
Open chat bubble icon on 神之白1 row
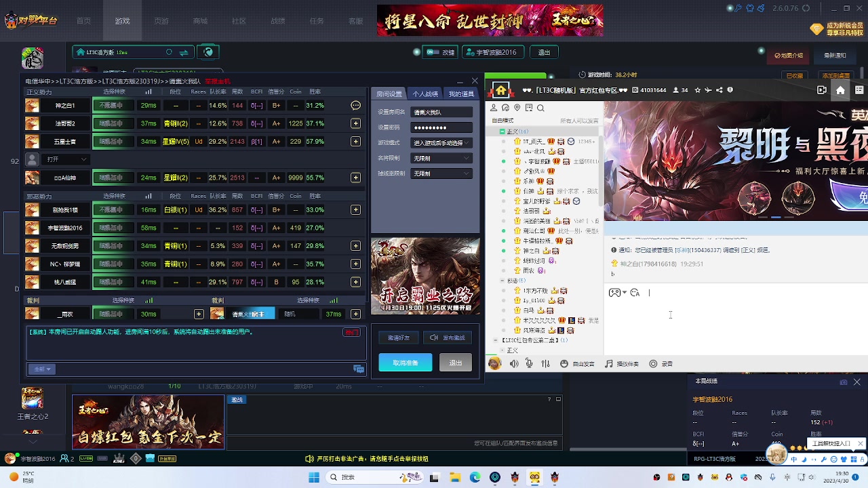[355, 105]
